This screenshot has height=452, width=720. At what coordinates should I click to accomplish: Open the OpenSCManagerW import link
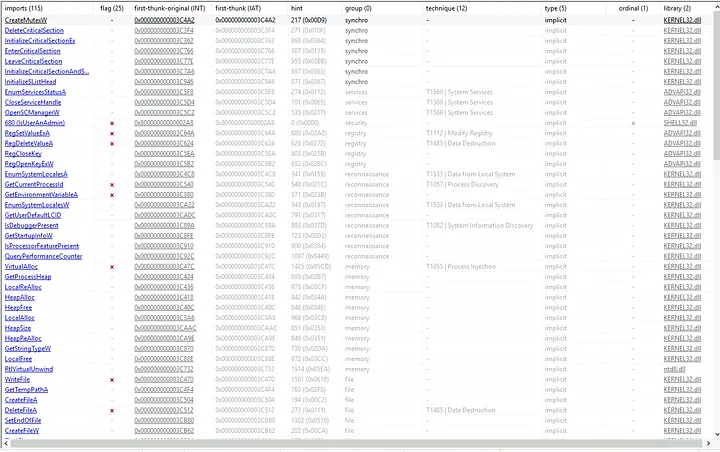pyautogui.click(x=32, y=113)
